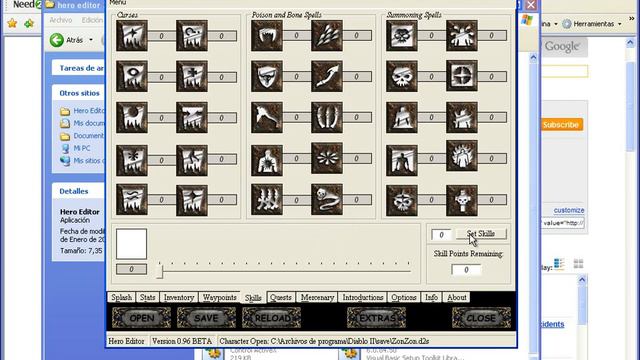Select the Dim Vision eye banner curse icon

click(x=132, y=76)
